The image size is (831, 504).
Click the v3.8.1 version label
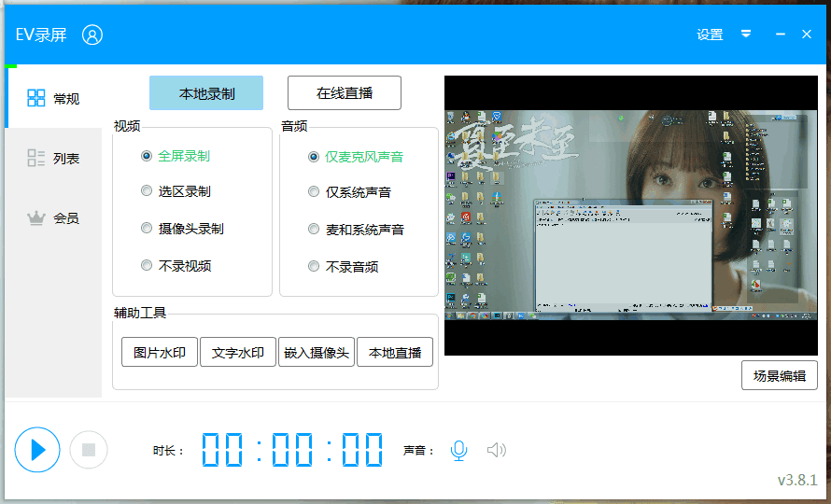click(797, 480)
